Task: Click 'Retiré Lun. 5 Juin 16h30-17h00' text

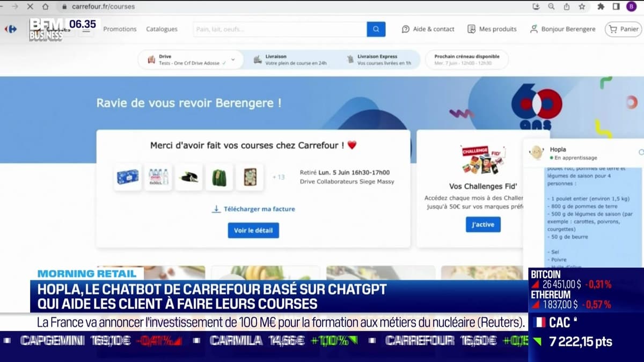Action: (x=345, y=173)
